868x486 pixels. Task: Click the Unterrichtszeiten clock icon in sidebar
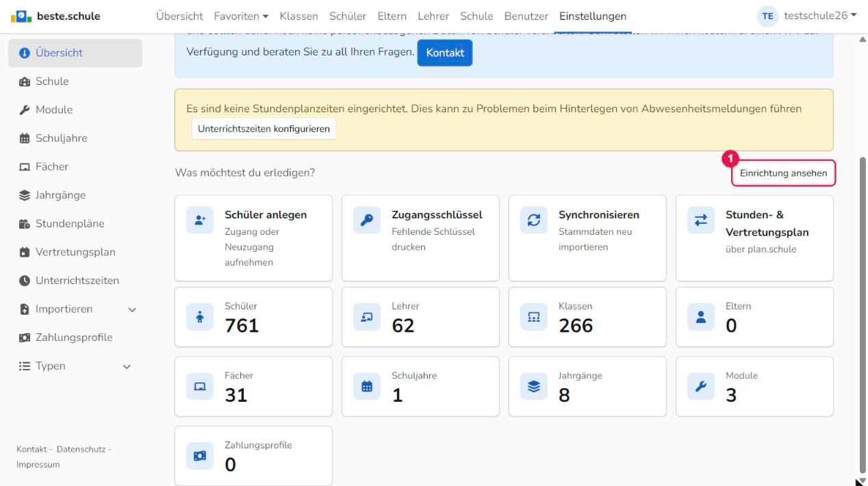[25, 281]
